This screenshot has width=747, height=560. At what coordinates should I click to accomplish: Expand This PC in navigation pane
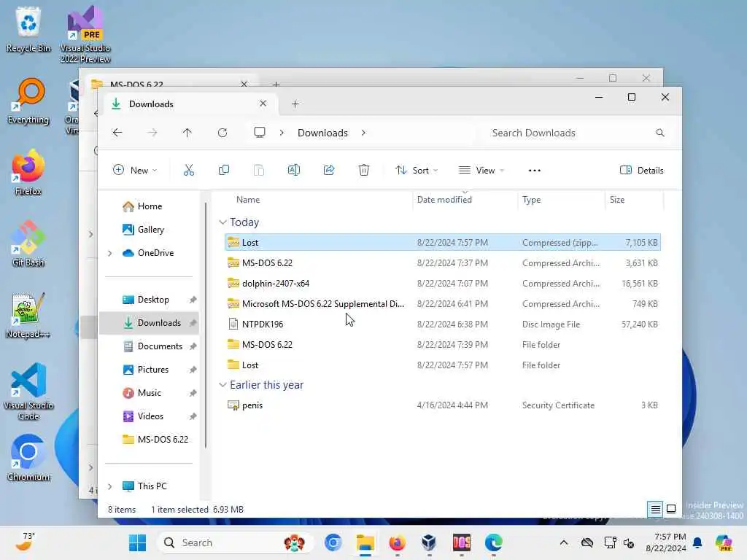pyautogui.click(x=110, y=486)
